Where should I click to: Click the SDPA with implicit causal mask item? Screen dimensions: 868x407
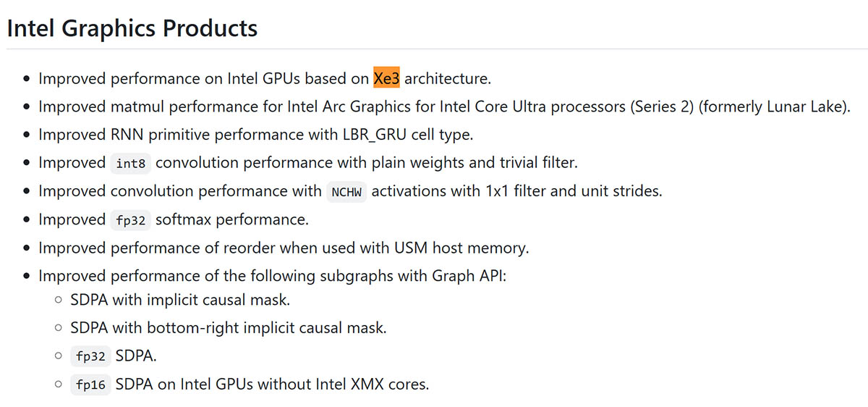180,299
